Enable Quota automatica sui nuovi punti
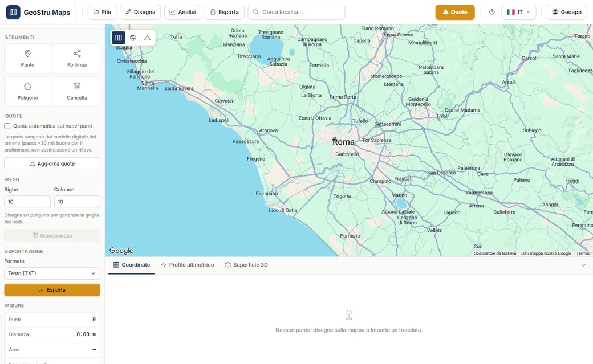The width and height of the screenshot is (593, 364). 7,126
